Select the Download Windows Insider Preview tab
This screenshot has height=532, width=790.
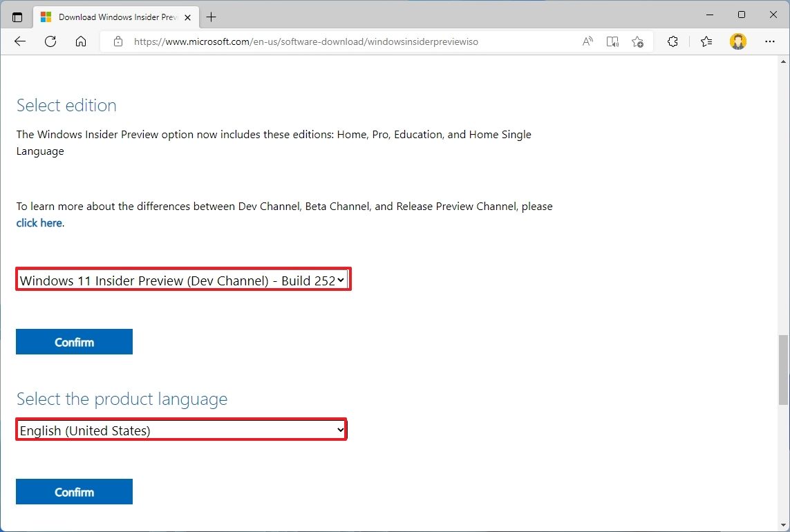point(114,17)
